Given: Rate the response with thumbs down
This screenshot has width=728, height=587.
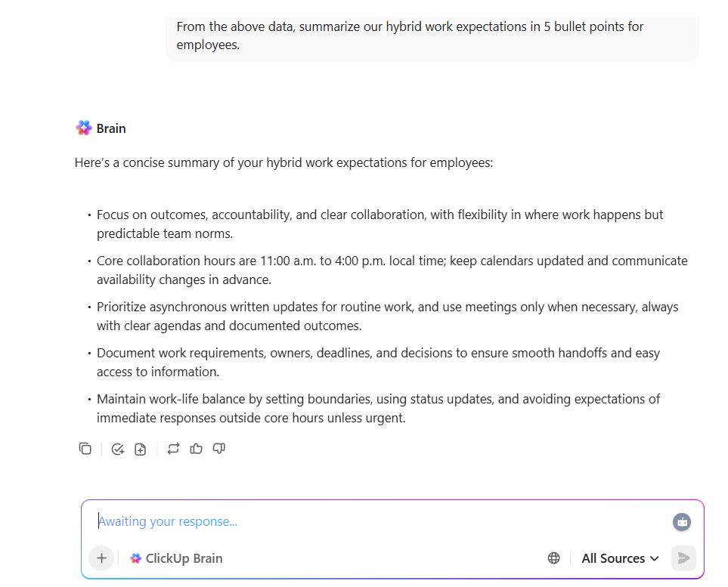Looking at the screenshot, I should [x=218, y=448].
